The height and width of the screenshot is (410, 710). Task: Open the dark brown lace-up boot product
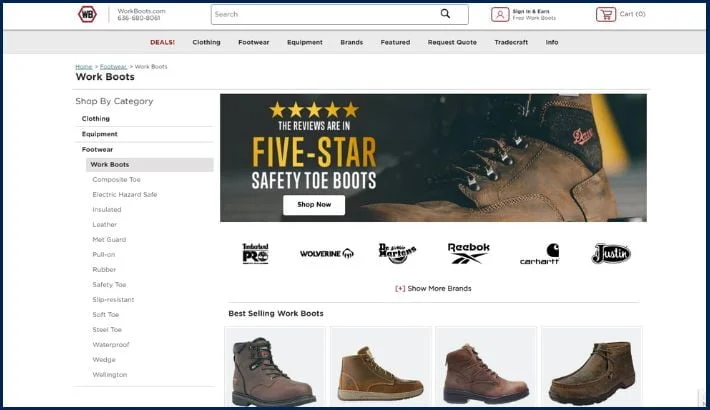[x=275, y=366]
